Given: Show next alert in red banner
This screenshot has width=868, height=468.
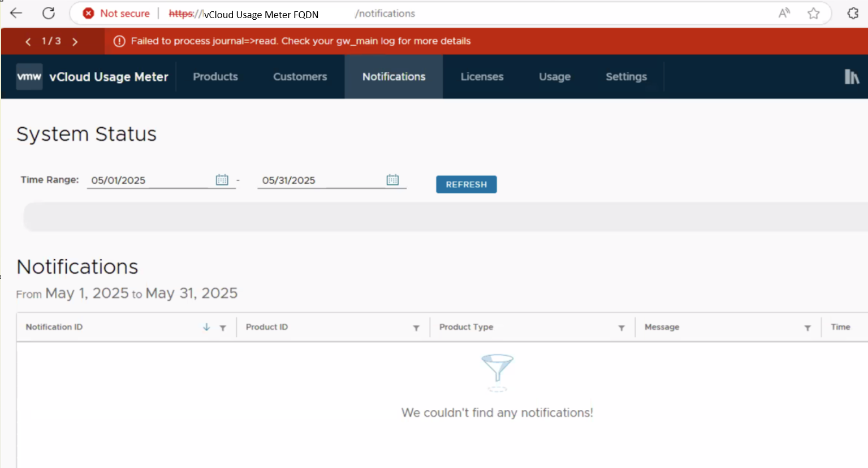Looking at the screenshot, I should 75,41.
